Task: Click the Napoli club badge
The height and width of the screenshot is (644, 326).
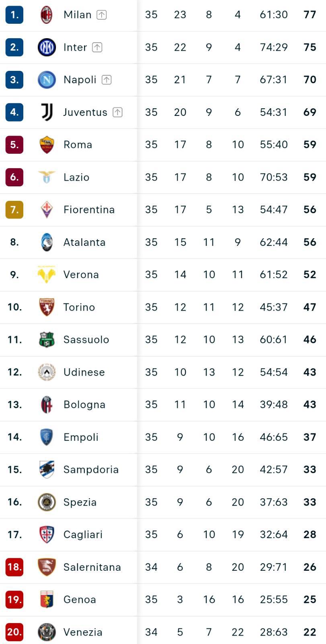Action: [x=47, y=80]
